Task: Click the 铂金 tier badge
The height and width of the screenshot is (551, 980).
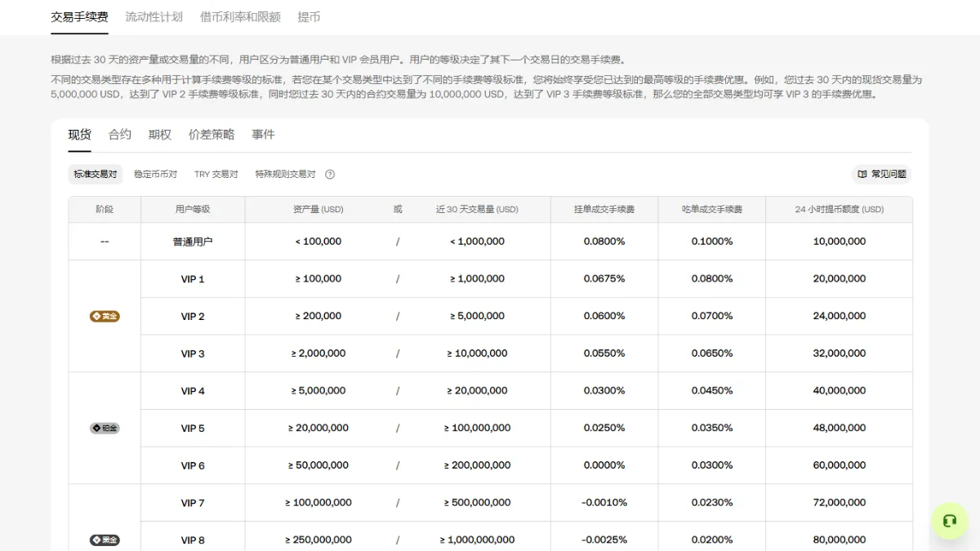Action: point(105,428)
